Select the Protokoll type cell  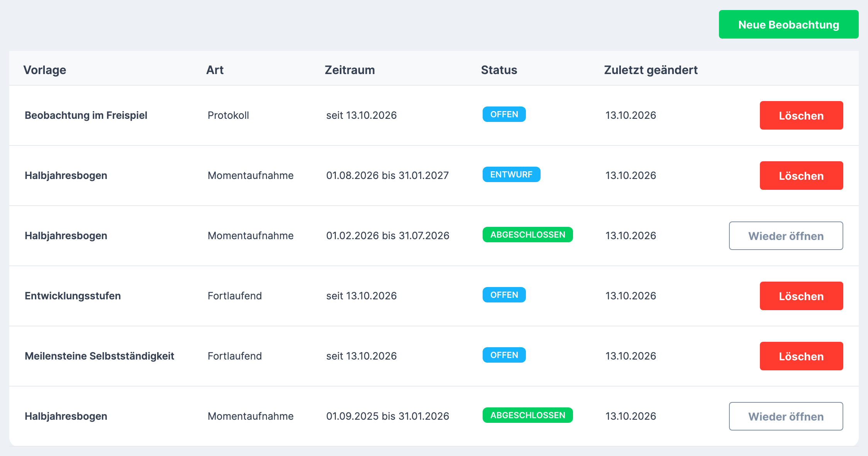(228, 115)
